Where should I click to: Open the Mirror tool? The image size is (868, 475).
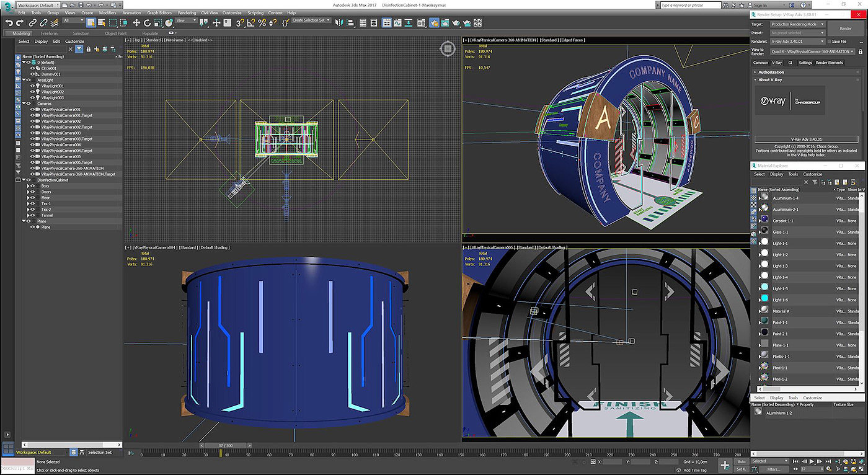coord(339,23)
